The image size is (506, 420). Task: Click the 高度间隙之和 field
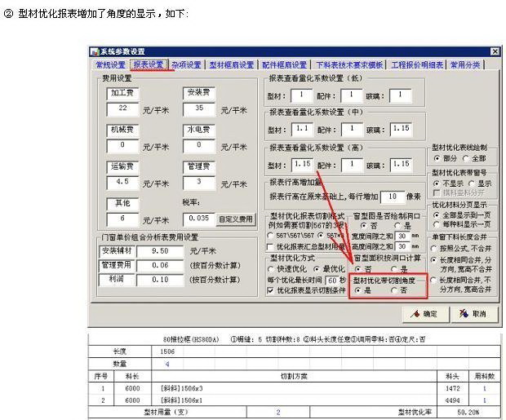click(x=402, y=247)
